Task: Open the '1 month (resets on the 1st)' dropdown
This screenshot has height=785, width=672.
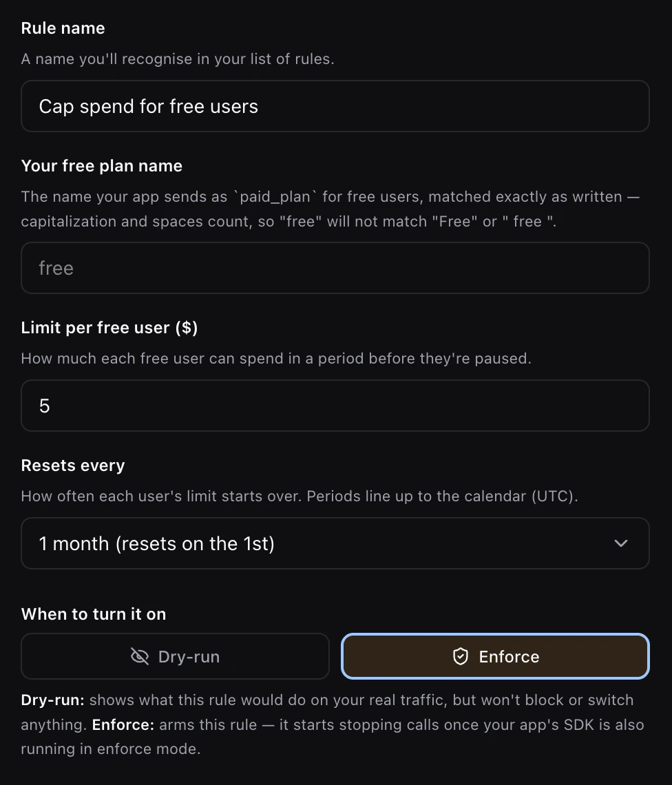Action: [x=335, y=543]
